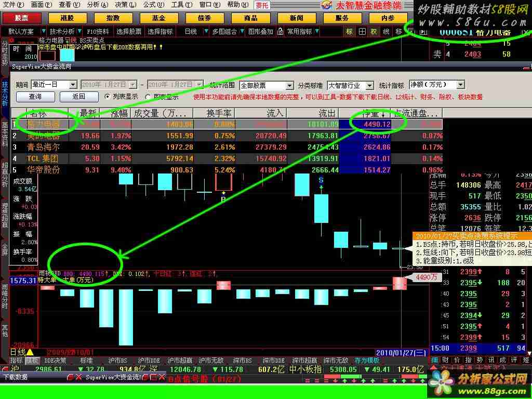Switch to the 港股 market tab
Image resolution: width=532 pixels, height=399 pixels.
coord(67,18)
